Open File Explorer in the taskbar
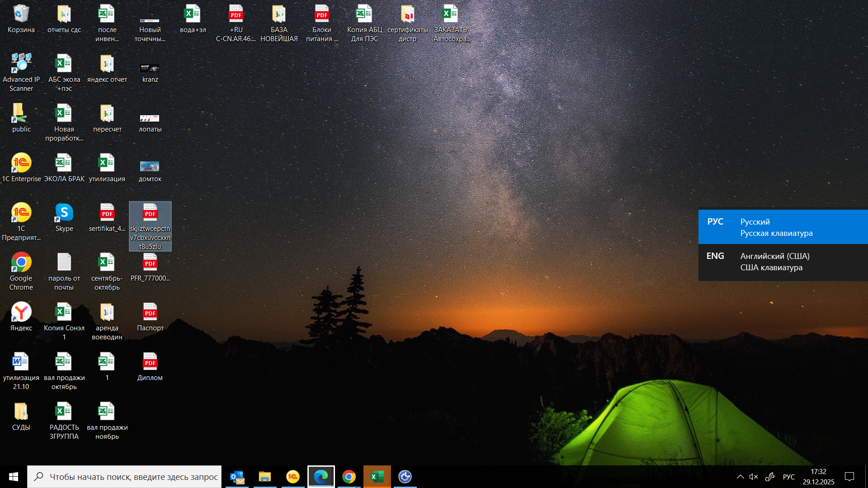The height and width of the screenshot is (488, 868). pos(265,477)
